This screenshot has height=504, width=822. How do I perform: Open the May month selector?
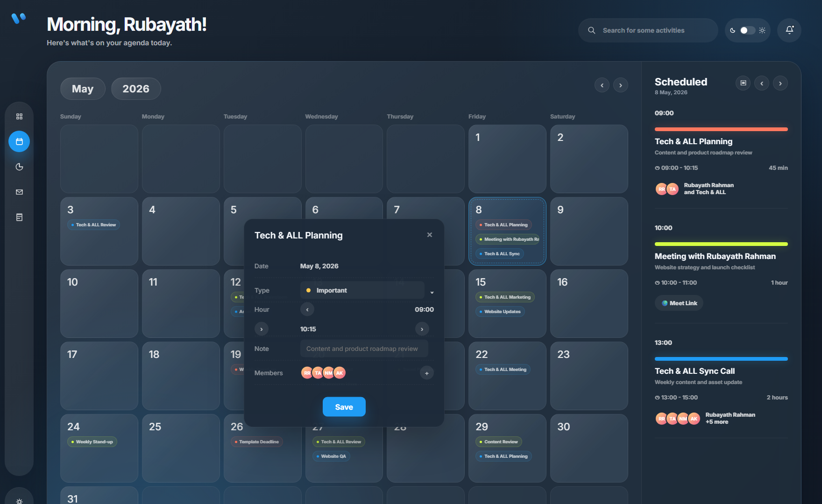pyautogui.click(x=83, y=89)
